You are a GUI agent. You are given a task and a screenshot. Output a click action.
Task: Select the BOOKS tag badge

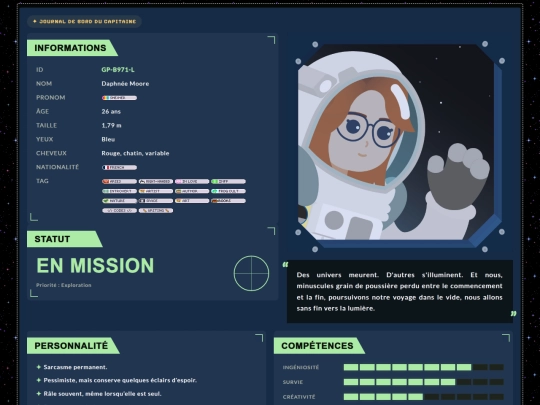tap(228, 201)
